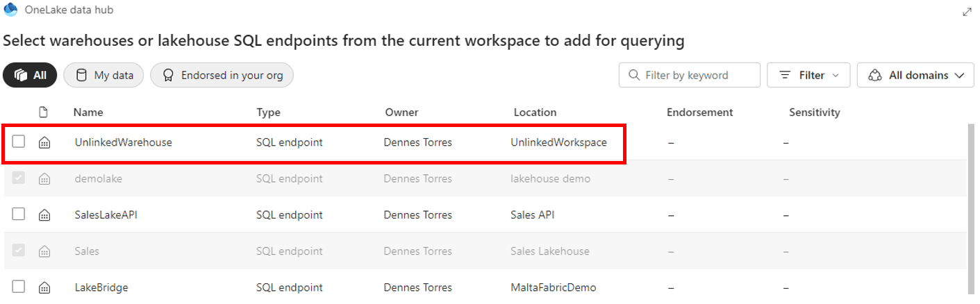The height and width of the screenshot is (304, 980).
Task: Switch to the My data tab
Action: coord(103,75)
